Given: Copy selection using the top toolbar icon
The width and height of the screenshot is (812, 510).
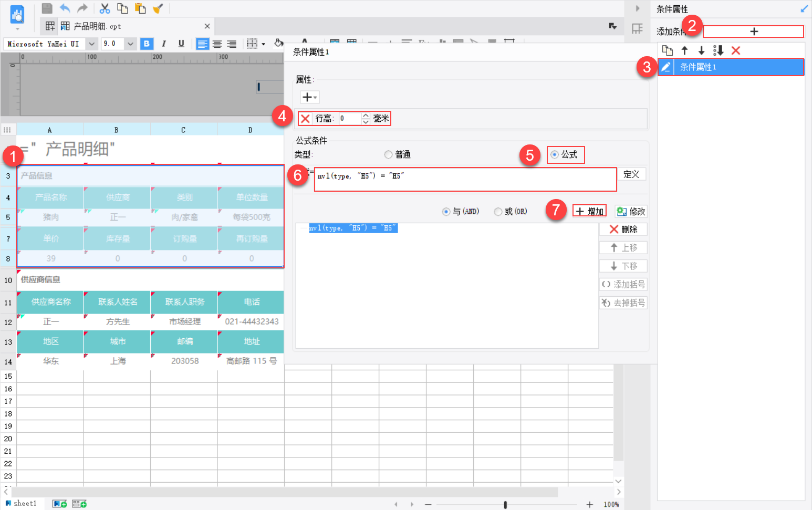Looking at the screenshot, I should pyautogui.click(x=122, y=8).
